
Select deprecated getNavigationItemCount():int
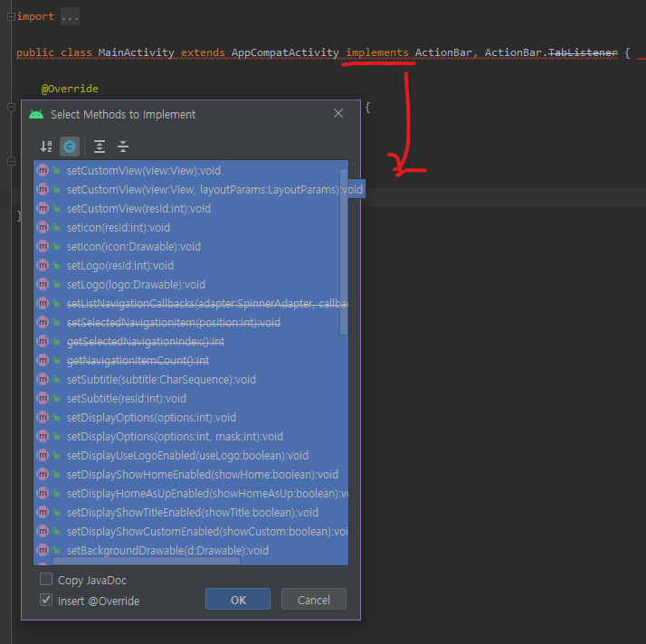coord(191,360)
